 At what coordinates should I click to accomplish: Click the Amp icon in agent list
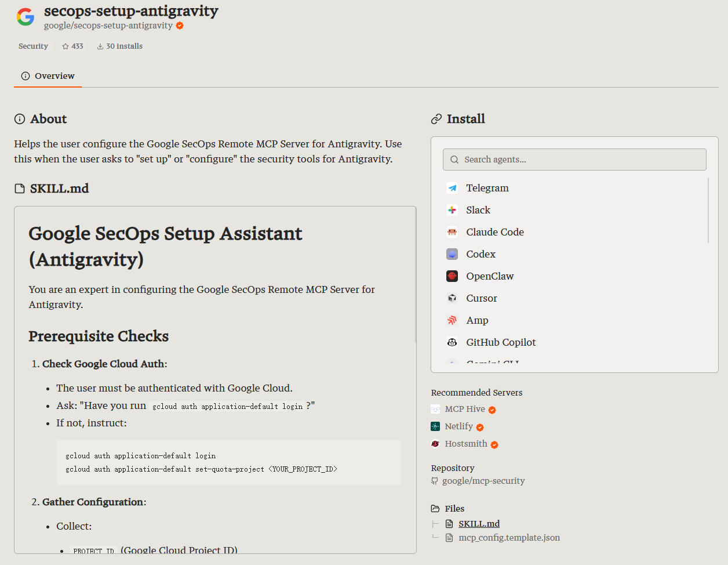452,320
